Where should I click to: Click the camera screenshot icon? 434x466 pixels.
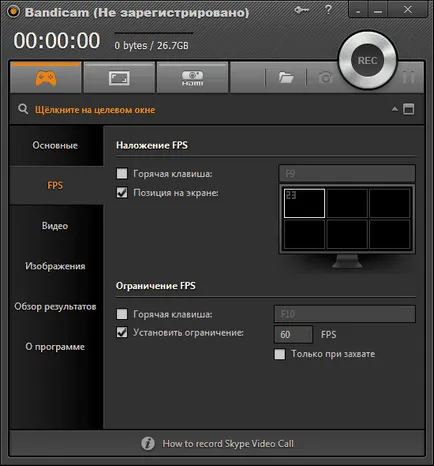pyautogui.click(x=325, y=78)
